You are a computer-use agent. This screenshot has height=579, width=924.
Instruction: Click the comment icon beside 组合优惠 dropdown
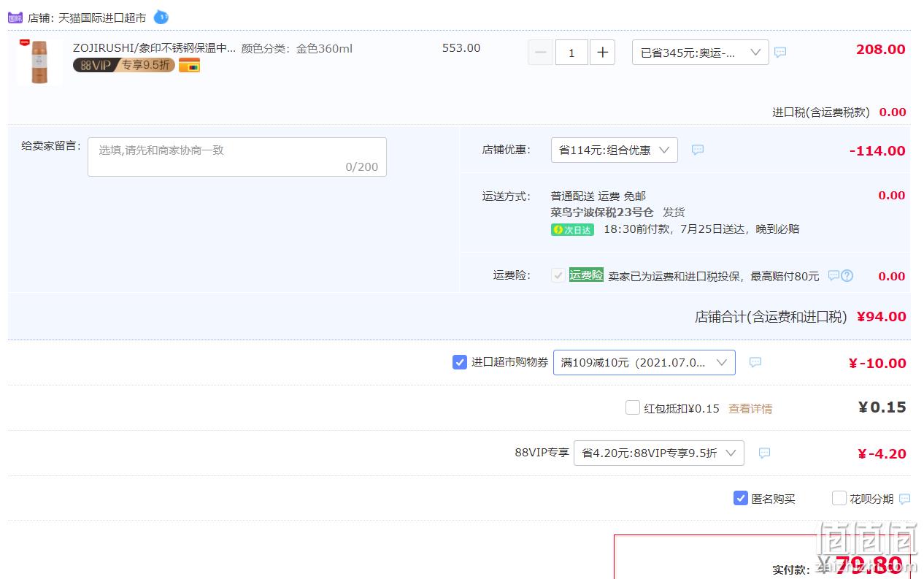[x=698, y=150]
